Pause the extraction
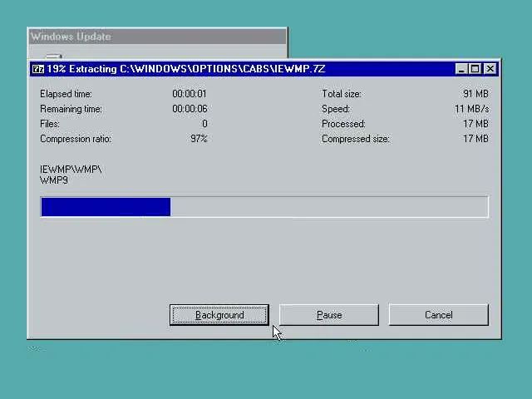Screen dimensions: 532x399 tap(329, 315)
